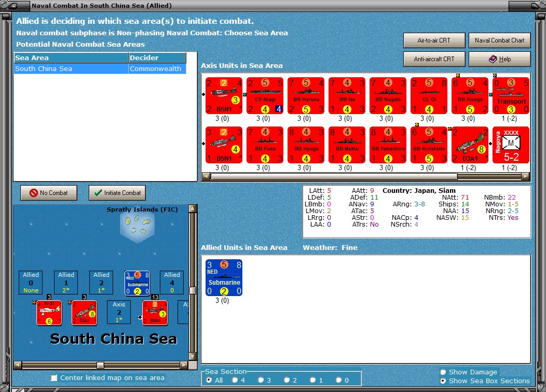Select sea section 0 radio button
The width and height of the screenshot is (546, 392).
coord(338,380)
